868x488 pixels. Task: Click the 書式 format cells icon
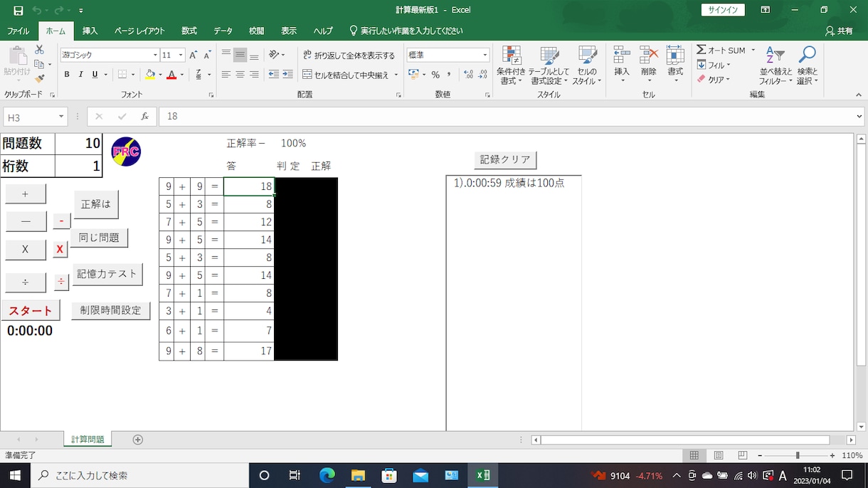pyautogui.click(x=675, y=55)
